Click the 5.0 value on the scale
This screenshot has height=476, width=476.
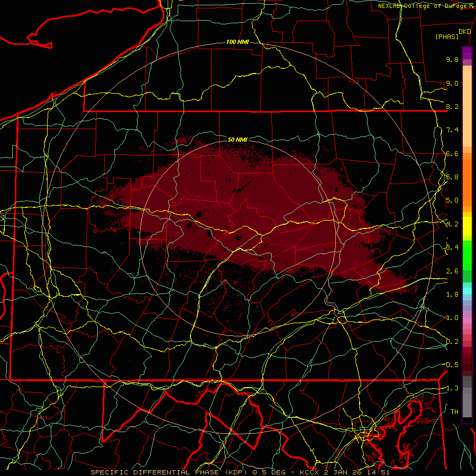pos(452,200)
